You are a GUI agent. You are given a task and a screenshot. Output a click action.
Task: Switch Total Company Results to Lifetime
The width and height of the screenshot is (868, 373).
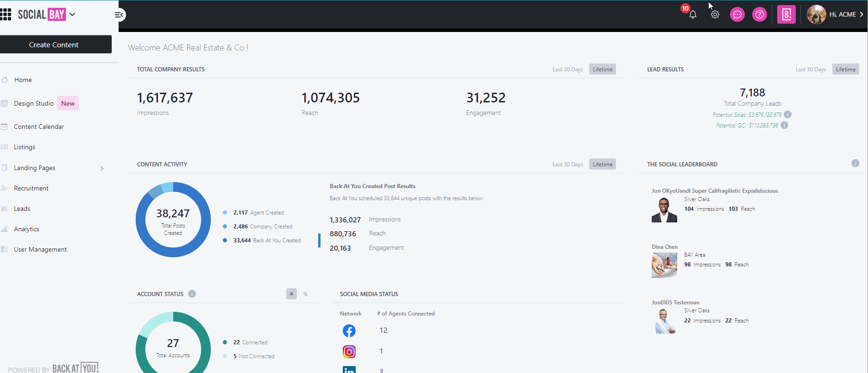[603, 70]
